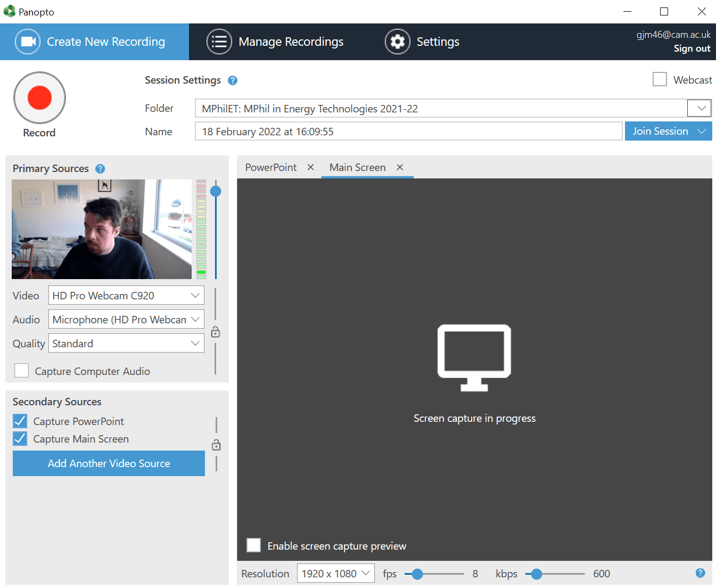The width and height of the screenshot is (716, 588).
Task: Enable the Webcast checkbox
Action: point(660,79)
